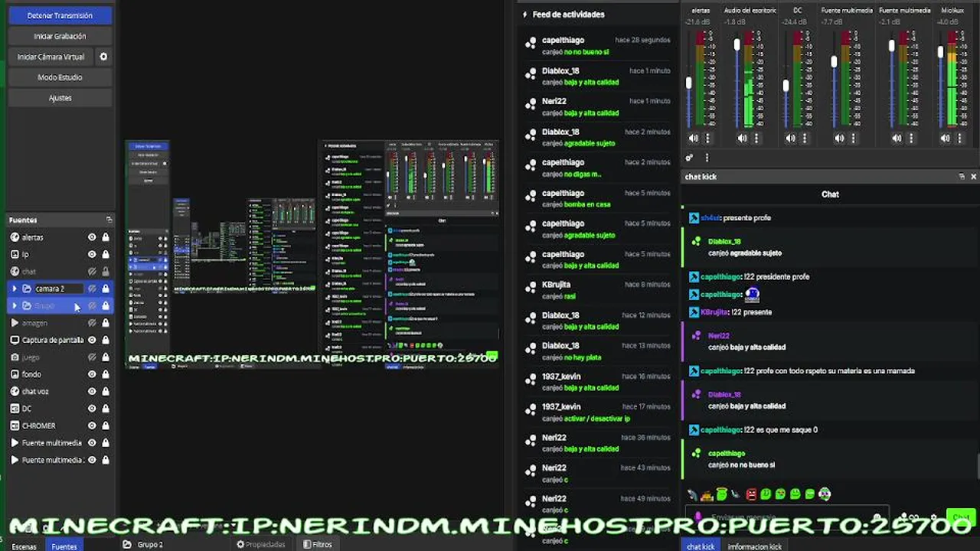Select the DC source row
980x551 pixels.
point(60,409)
